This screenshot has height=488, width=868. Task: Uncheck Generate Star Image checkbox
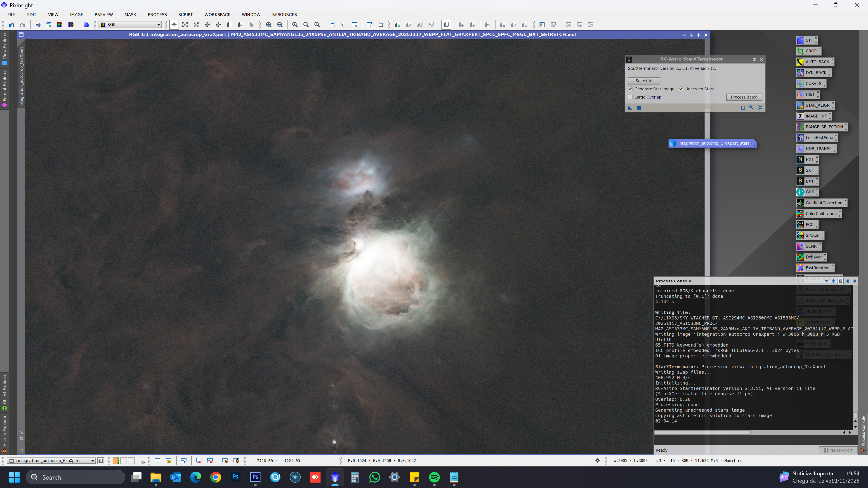pyautogui.click(x=630, y=89)
